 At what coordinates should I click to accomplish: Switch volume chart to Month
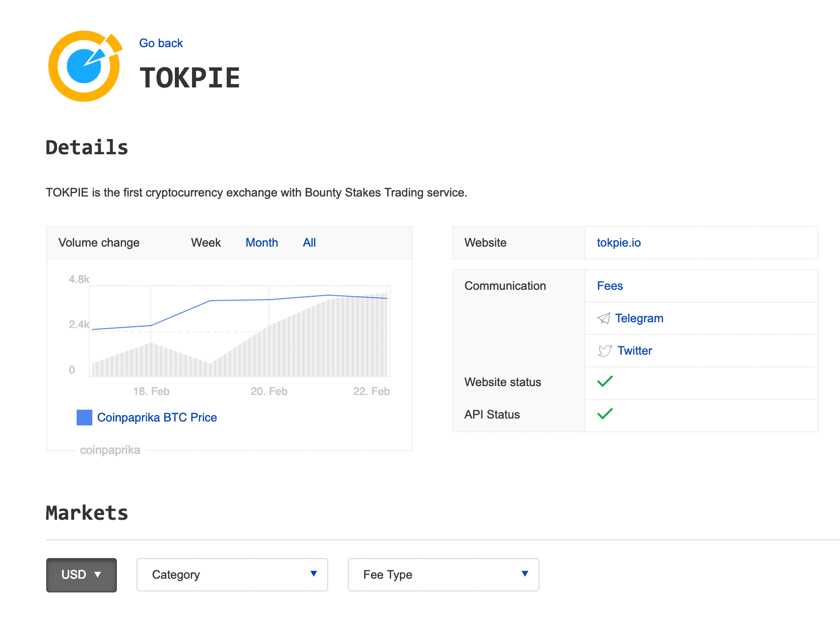pos(262,243)
